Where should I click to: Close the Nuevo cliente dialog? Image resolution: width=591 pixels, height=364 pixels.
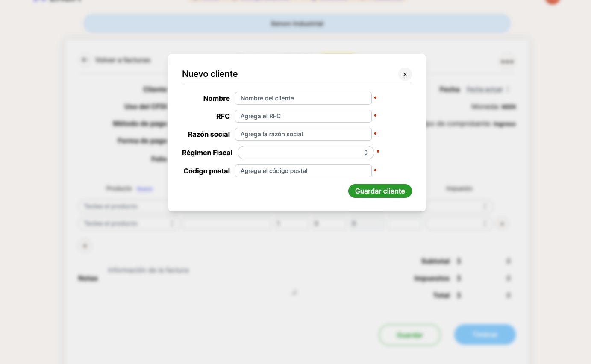point(405,74)
